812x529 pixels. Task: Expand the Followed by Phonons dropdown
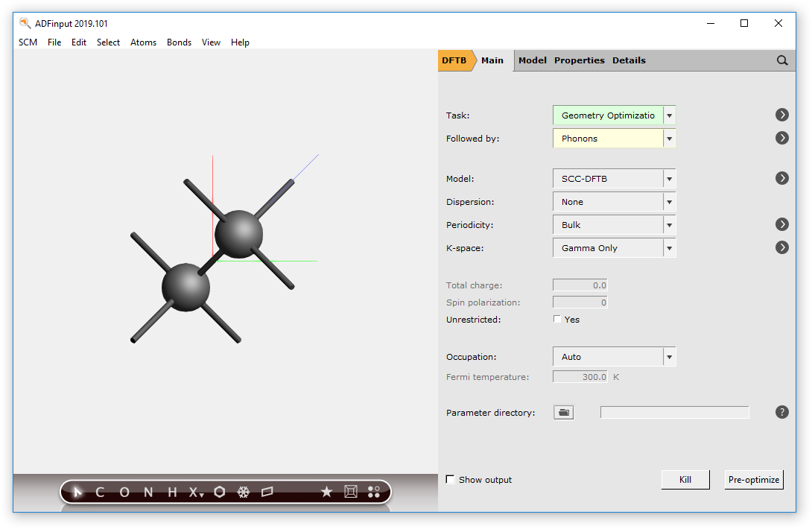pyautogui.click(x=614, y=139)
